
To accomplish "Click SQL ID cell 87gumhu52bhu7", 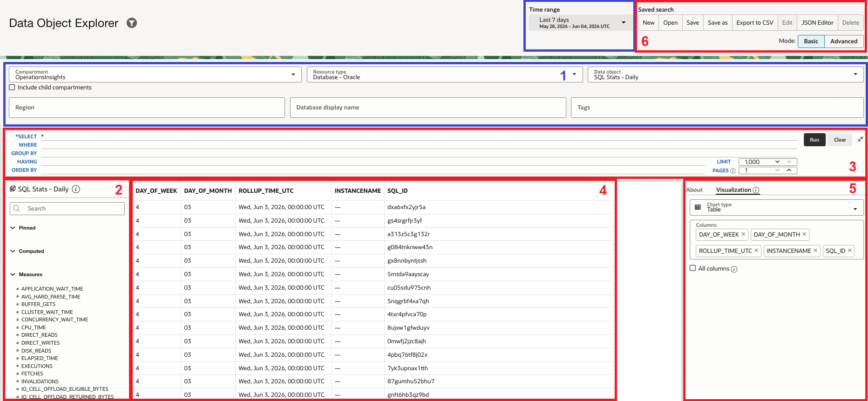I will point(411,381).
